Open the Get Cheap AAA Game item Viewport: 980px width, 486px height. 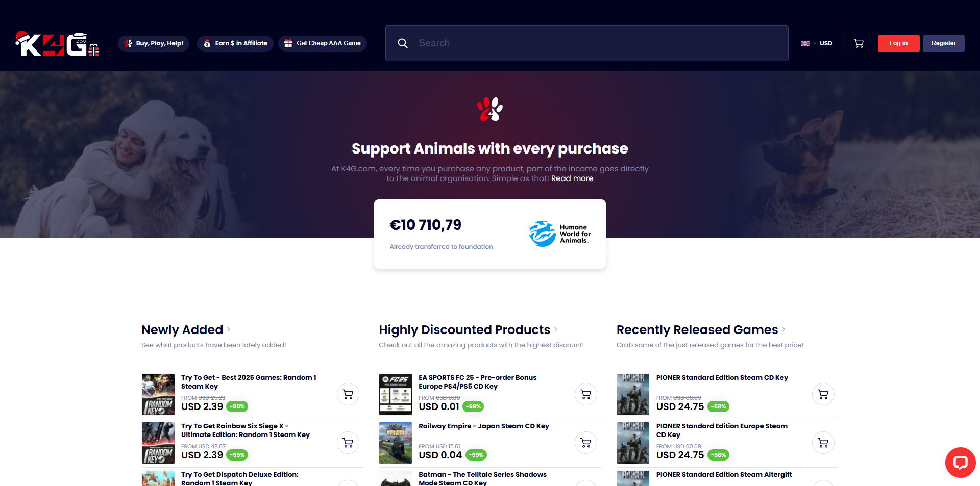click(x=323, y=43)
